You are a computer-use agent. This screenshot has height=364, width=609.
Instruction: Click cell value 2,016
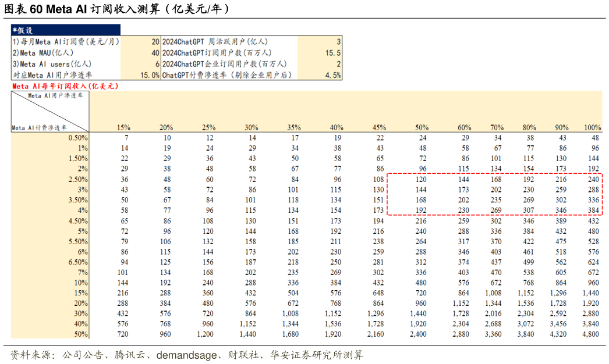point(493,313)
